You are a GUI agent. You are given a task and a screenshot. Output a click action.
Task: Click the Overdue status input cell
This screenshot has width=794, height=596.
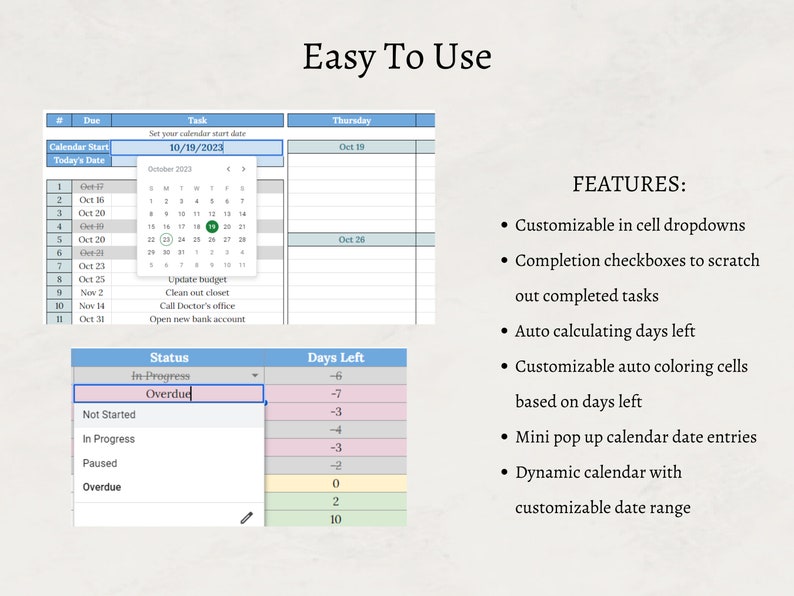(x=169, y=394)
